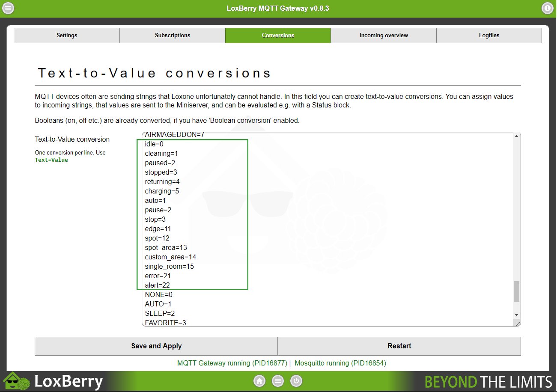Open the hamburger menu icon at top left

pos(8,8)
